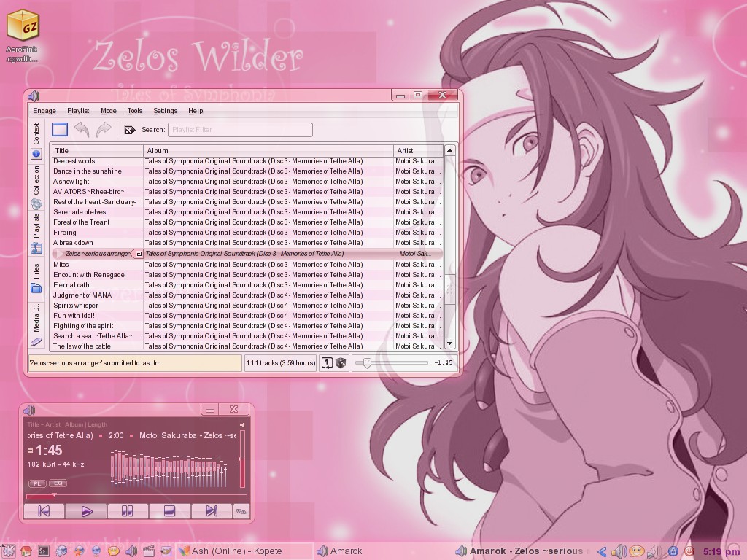Image resolution: width=747 pixels, height=560 pixels.
Task: Open the Files sidebar tab
Action: pyautogui.click(x=36, y=278)
